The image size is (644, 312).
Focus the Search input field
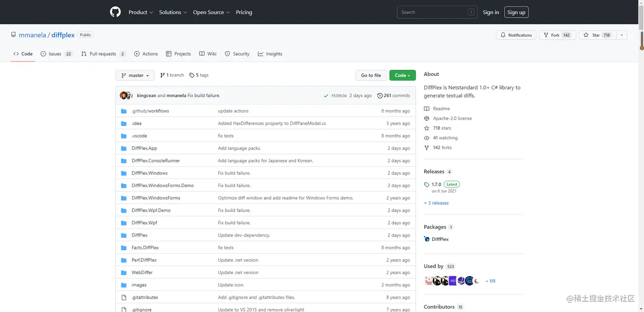(437, 12)
